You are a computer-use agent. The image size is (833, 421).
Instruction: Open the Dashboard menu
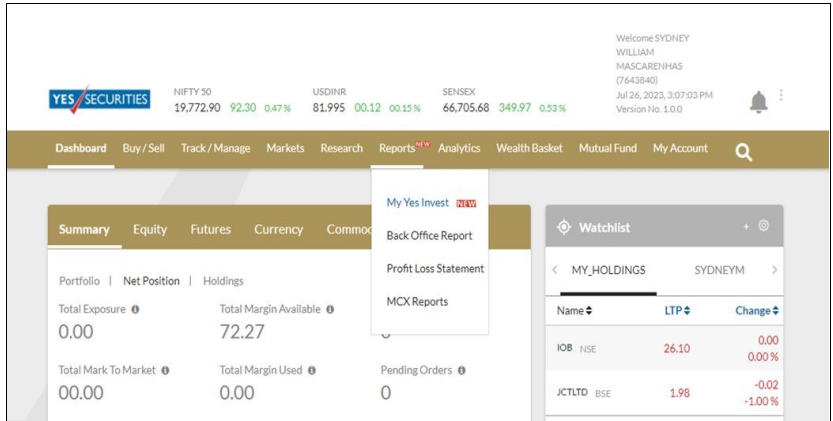coord(81,148)
